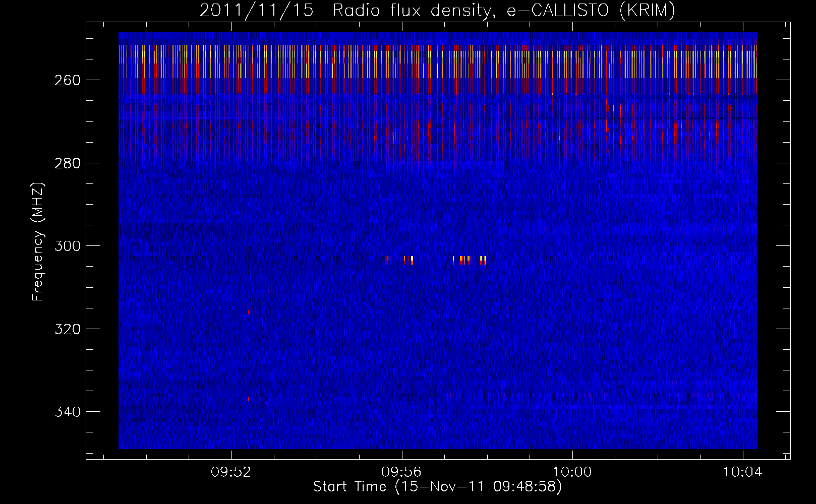Select the 'Frequency (MHZ)' y-axis label

(x=38, y=241)
